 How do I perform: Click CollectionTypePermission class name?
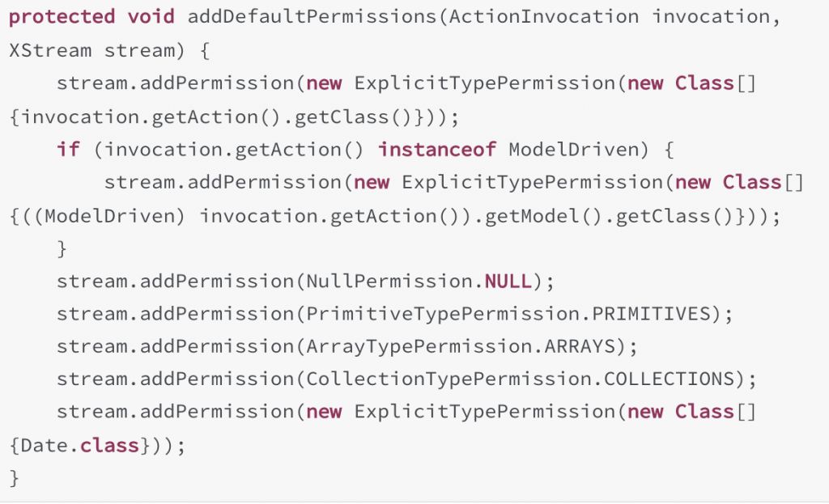pyautogui.click(x=449, y=379)
